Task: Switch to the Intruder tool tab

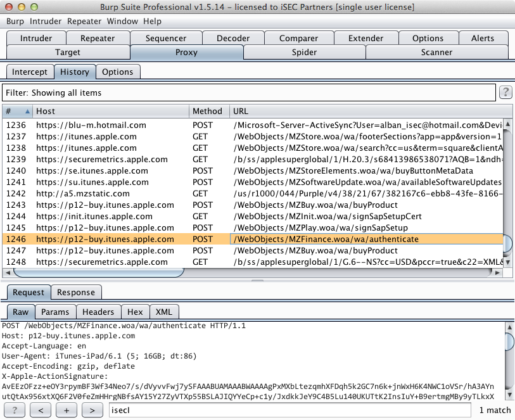Action: tap(36, 38)
